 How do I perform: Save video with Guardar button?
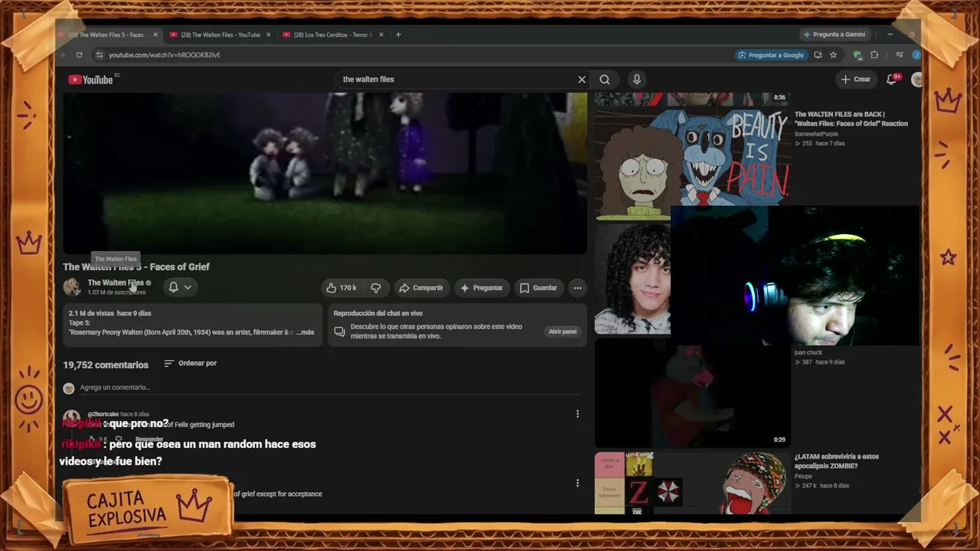pos(538,288)
